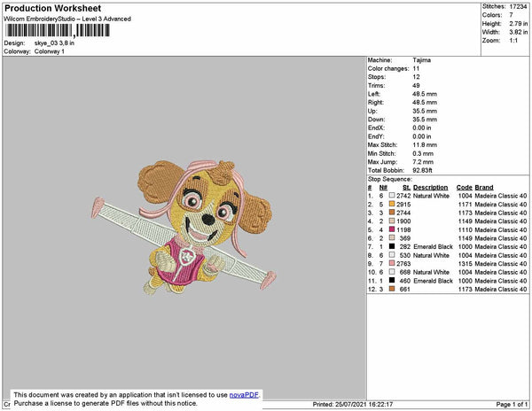Image resolution: width=532 pixels, height=411 pixels.
Task: Click thread code 1110 in stop 5
Action: click(x=465, y=229)
